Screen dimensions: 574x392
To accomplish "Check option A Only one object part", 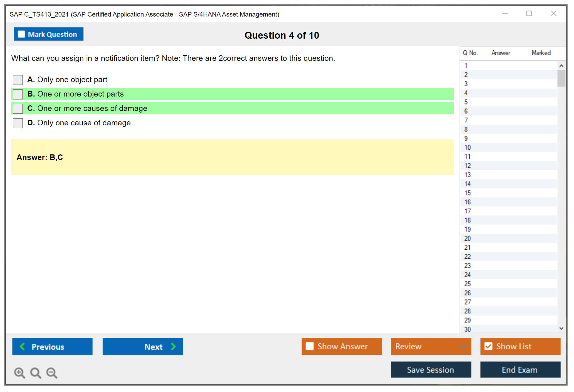I will pos(18,80).
